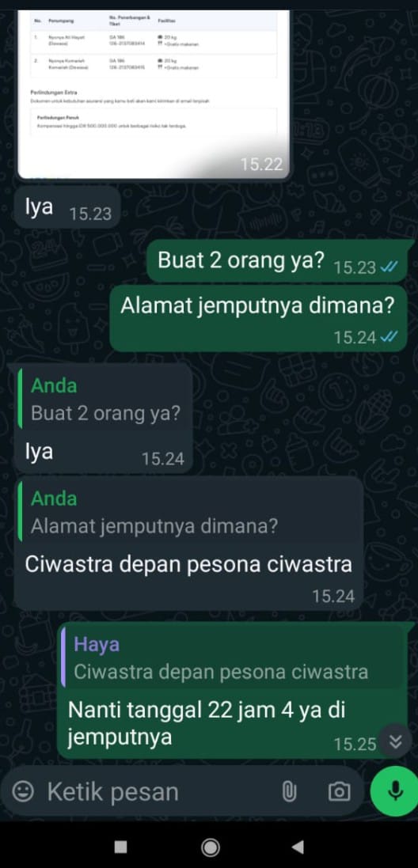Tap the attachment paperclip icon
Image resolution: width=418 pixels, height=868 pixels.
[x=289, y=791]
